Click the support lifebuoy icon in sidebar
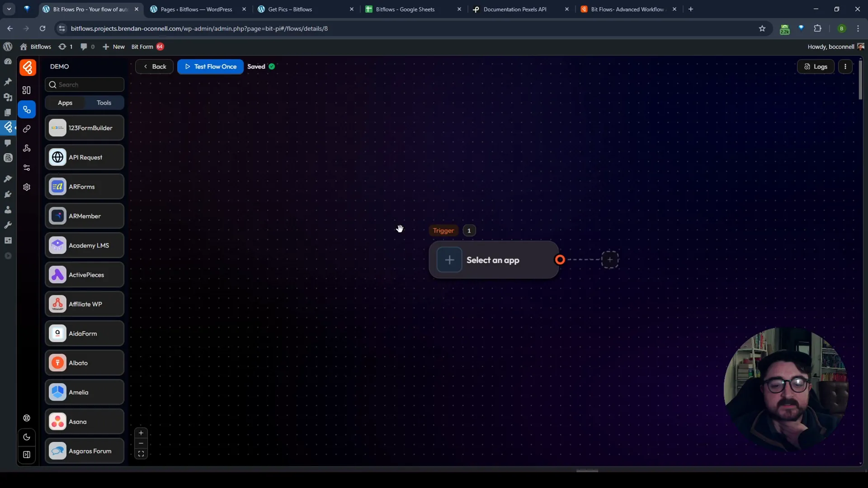 [x=27, y=418]
